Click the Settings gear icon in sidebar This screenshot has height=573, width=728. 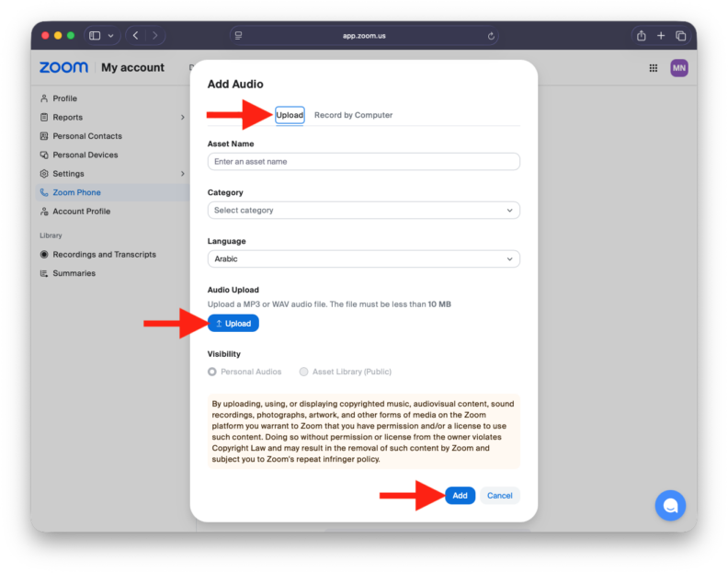coord(44,173)
